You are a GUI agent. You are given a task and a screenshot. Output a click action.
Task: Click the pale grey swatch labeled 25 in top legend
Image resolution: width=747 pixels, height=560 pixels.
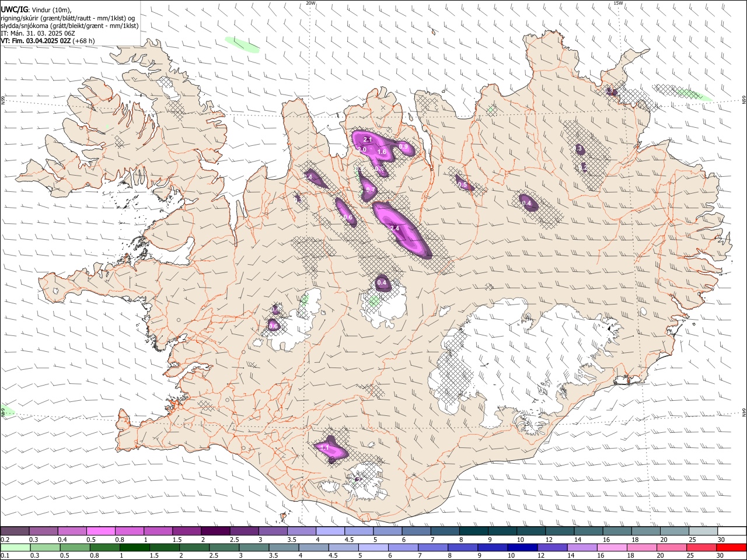pos(703,531)
